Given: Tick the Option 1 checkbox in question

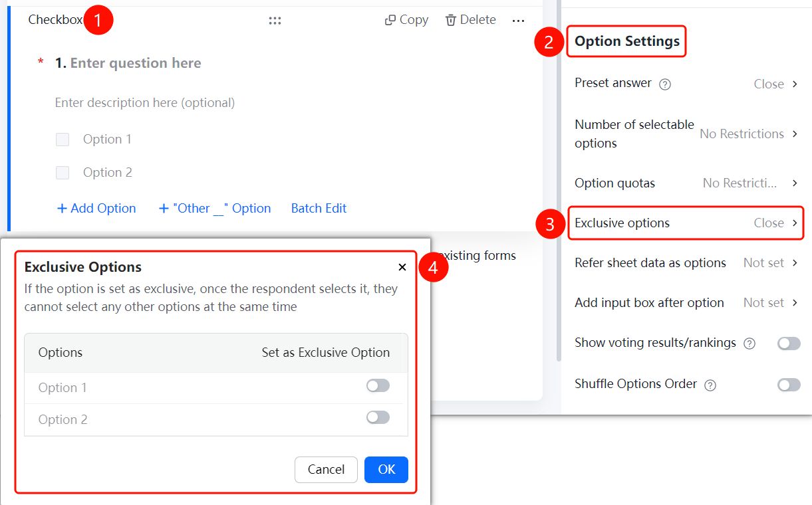Looking at the screenshot, I should [x=63, y=140].
